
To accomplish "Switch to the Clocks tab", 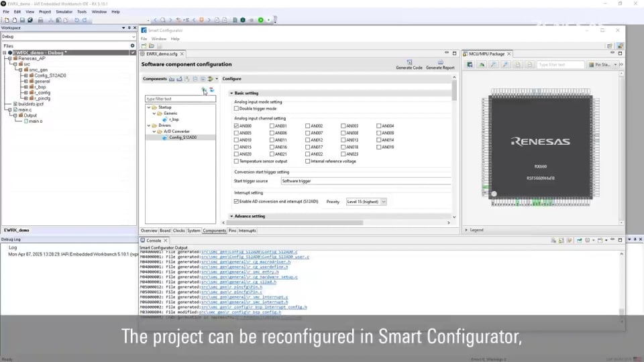I will [179, 231].
